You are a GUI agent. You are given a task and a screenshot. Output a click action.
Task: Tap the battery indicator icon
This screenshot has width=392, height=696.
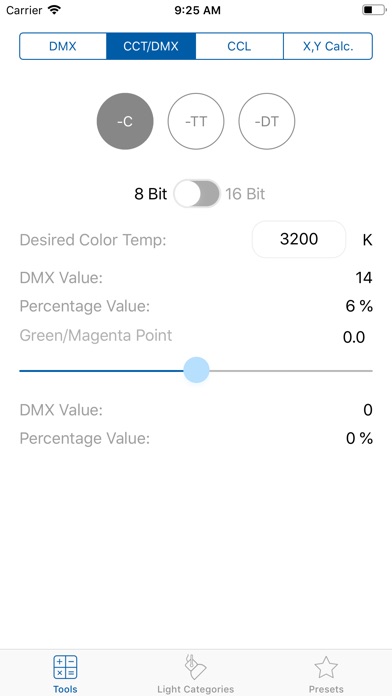coord(374,10)
